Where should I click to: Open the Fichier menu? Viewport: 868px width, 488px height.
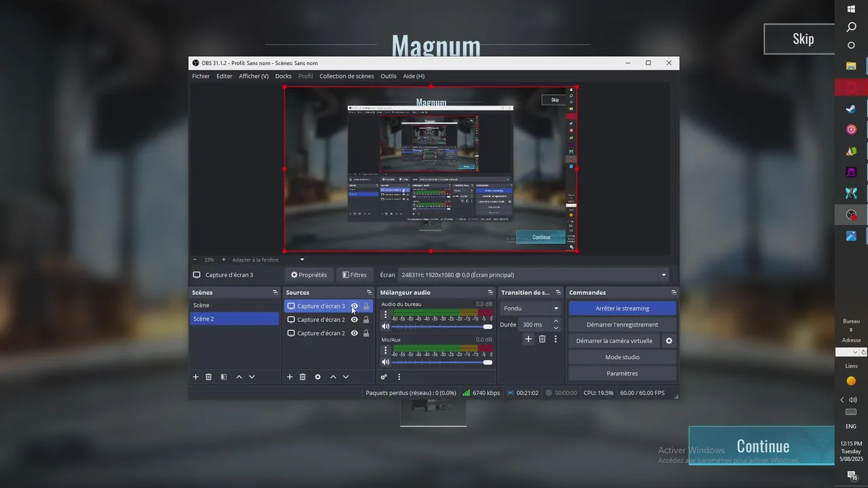click(201, 76)
